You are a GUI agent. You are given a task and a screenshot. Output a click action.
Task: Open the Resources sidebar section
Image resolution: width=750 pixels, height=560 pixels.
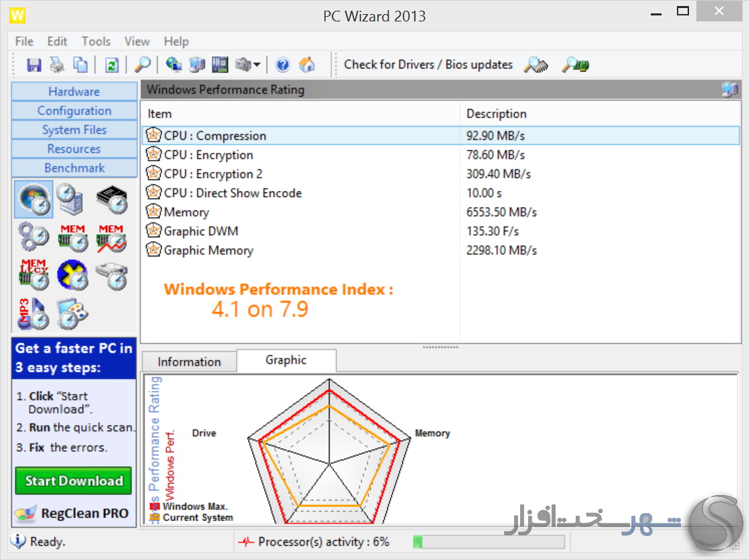(74, 149)
